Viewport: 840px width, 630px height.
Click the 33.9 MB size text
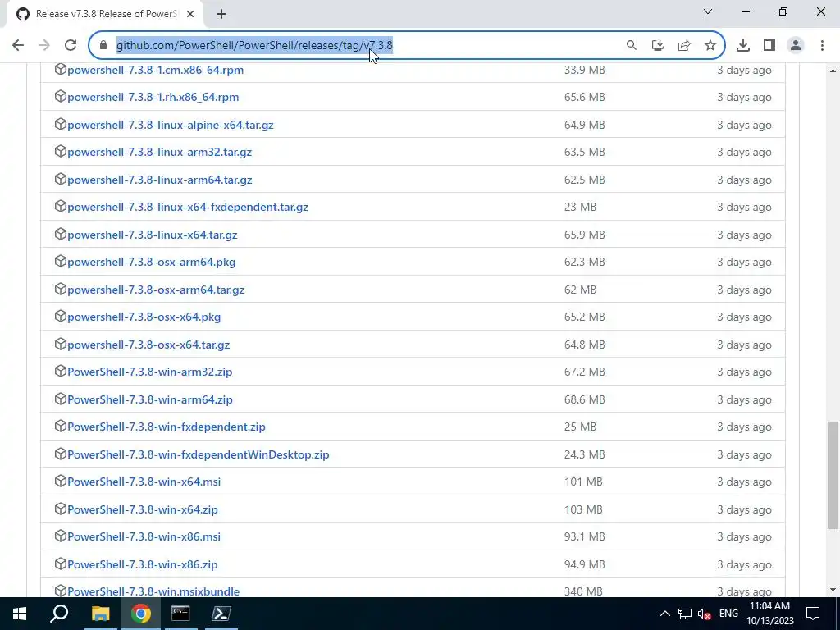pyautogui.click(x=584, y=70)
